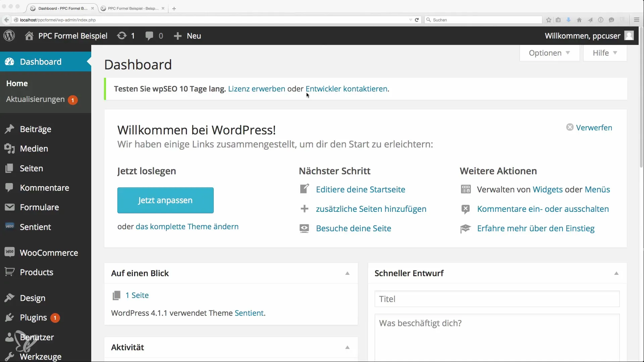This screenshot has width=644, height=362.
Task: Click the house icon beside PPC Formel Beispiel
Action: pyautogui.click(x=29, y=36)
